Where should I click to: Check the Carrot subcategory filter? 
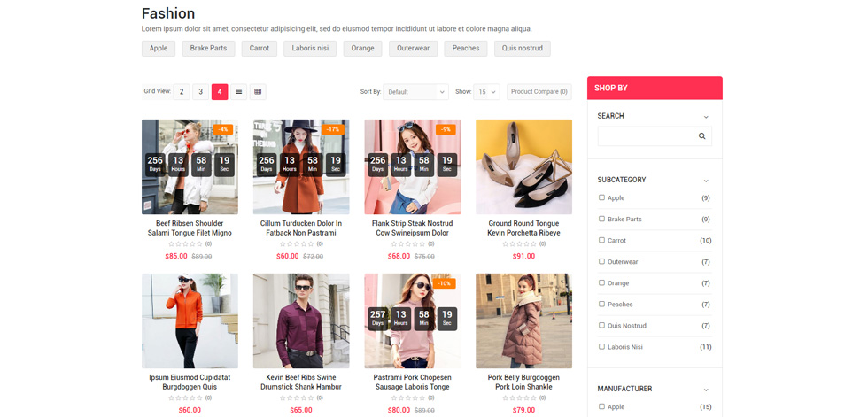601,240
